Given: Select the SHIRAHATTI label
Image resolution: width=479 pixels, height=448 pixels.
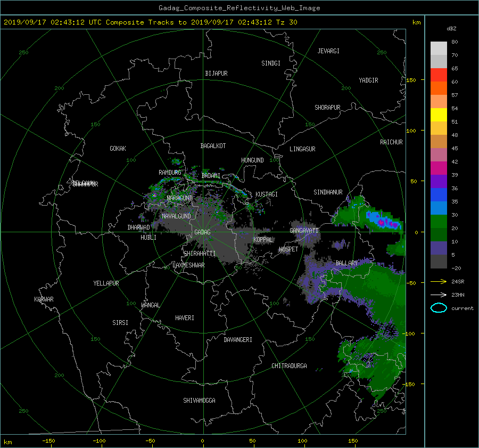Looking at the screenshot, I should [200, 254].
